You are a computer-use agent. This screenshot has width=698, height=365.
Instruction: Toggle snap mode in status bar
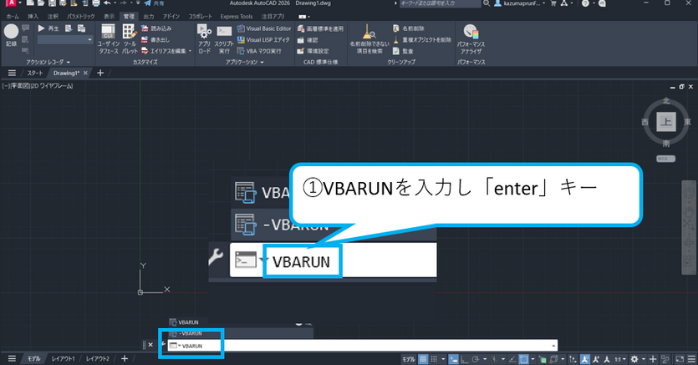tap(434, 359)
